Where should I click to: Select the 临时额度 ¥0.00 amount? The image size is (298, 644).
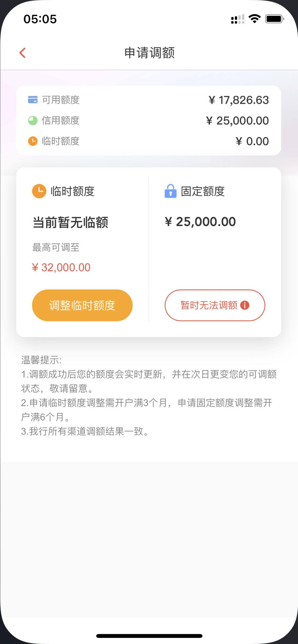coord(252,141)
